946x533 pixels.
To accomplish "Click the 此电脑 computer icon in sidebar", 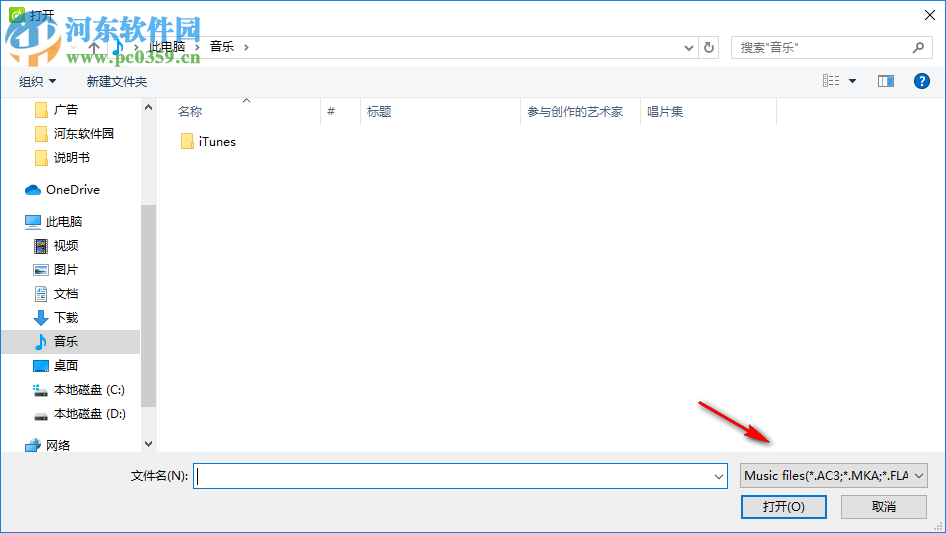I will coord(33,222).
